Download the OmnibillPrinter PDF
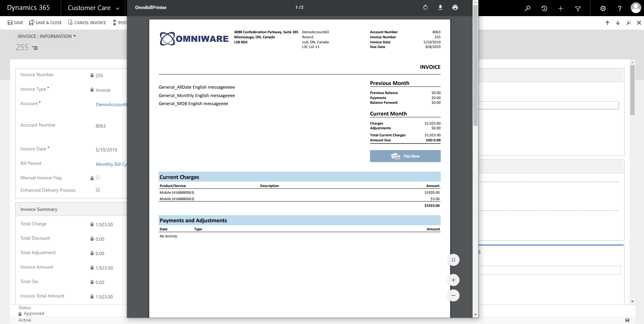 point(440,7)
